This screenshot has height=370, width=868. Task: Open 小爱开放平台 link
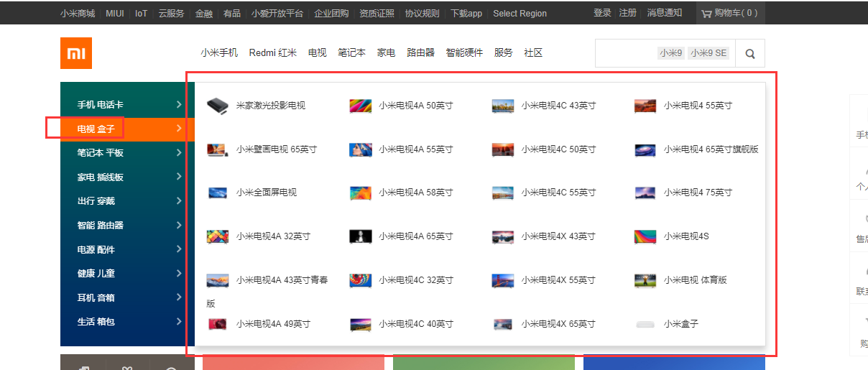pyautogui.click(x=277, y=13)
